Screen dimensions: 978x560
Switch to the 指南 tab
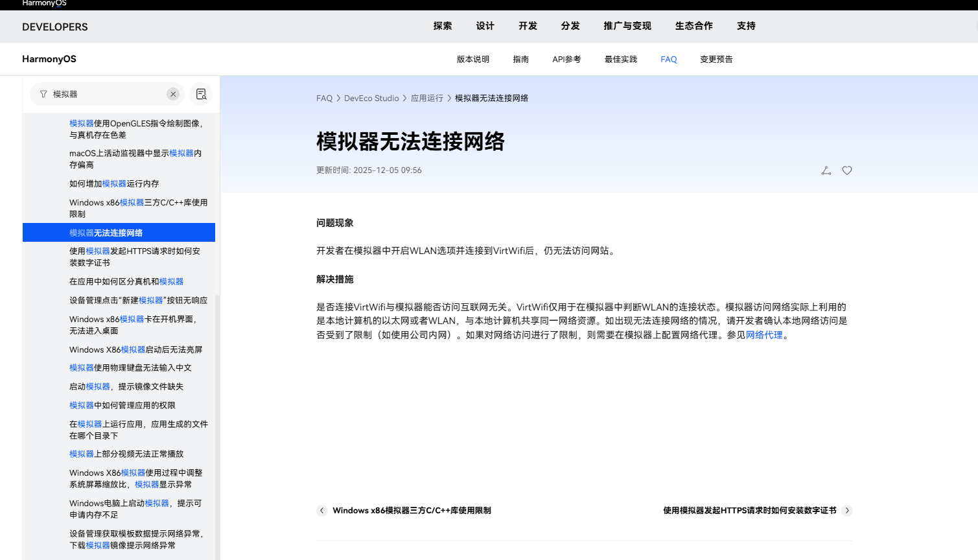click(521, 59)
